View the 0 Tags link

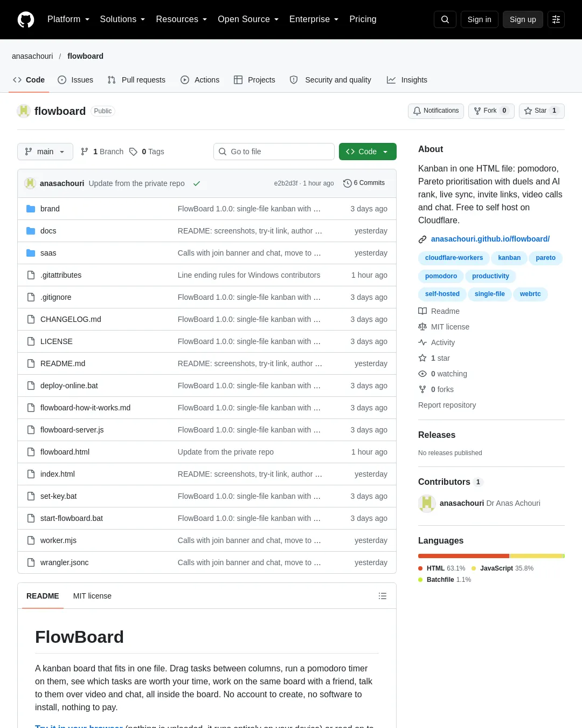coord(147,152)
